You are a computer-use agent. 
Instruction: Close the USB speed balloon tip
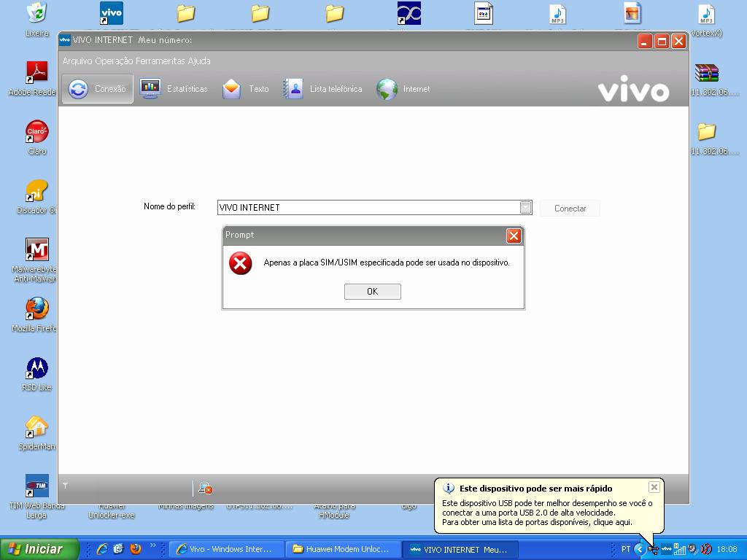(x=654, y=487)
